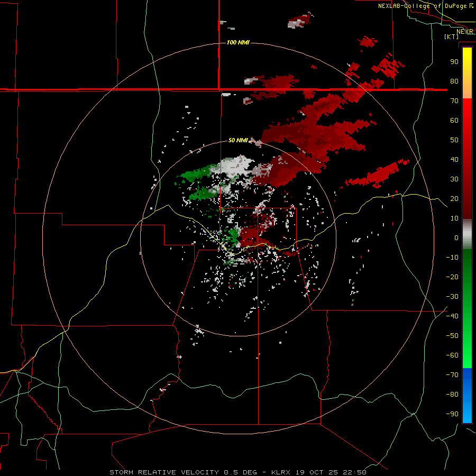The width and height of the screenshot is (476, 476).
Task: Click the -70 value on the velocity scale
Action: coord(452,375)
